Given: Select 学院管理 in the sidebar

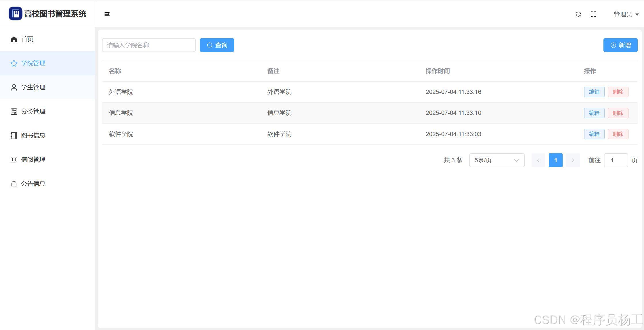Looking at the screenshot, I should point(33,63).
